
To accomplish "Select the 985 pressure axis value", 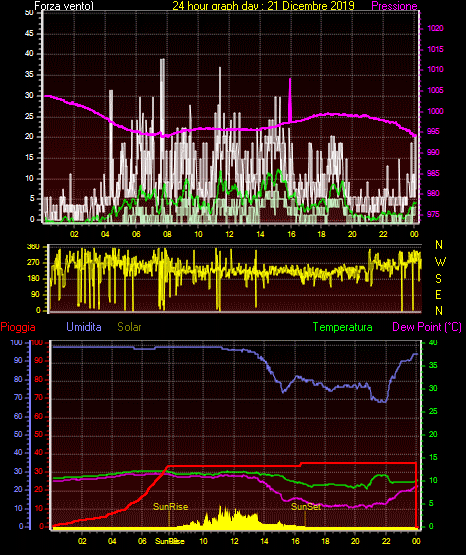I will (x=433, y=173).
